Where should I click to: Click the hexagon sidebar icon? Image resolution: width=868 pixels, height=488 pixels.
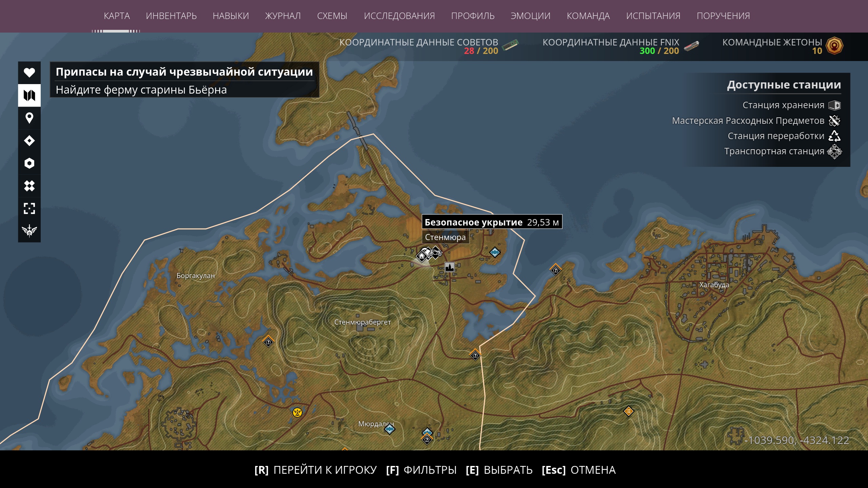(29, 163)
